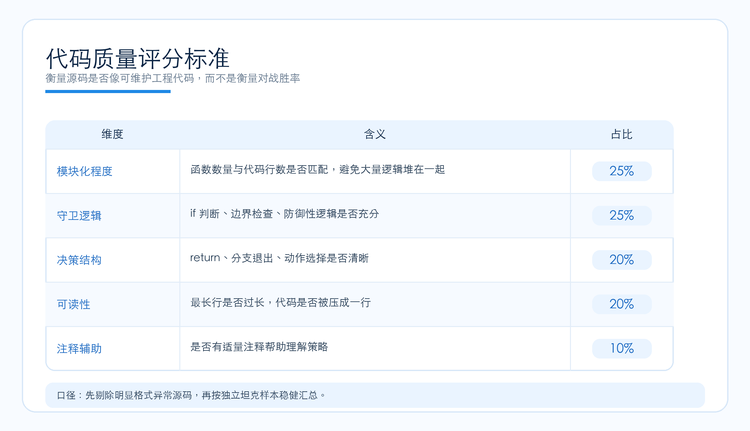
Task: Click the subtitle about 可维护工程代码
Action: pos(173,78)
